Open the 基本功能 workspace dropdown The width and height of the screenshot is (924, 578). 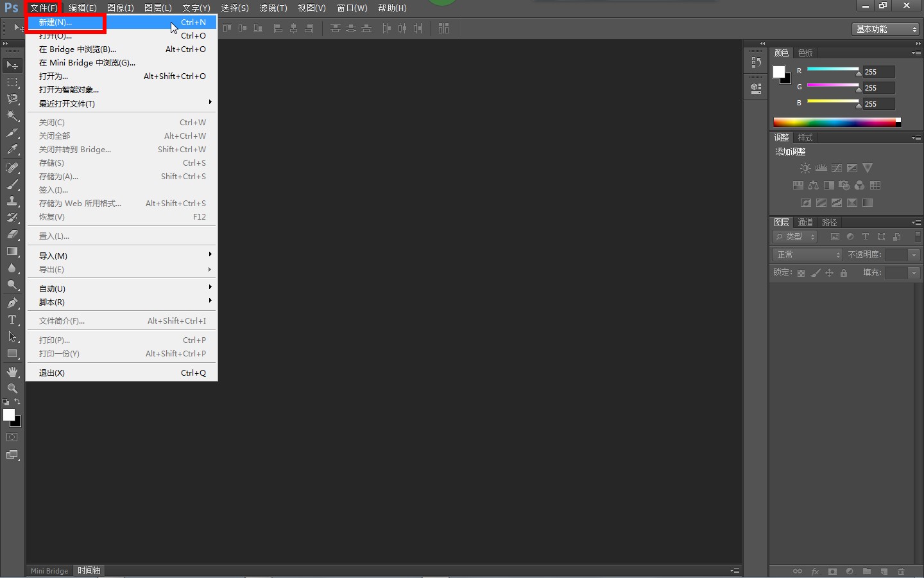pyautogui.click(x=886, y=29)
